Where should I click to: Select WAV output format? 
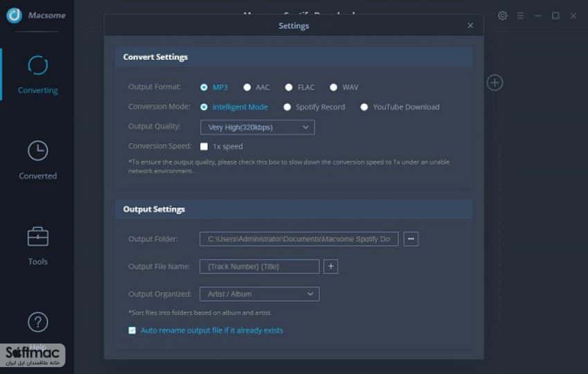333,87
